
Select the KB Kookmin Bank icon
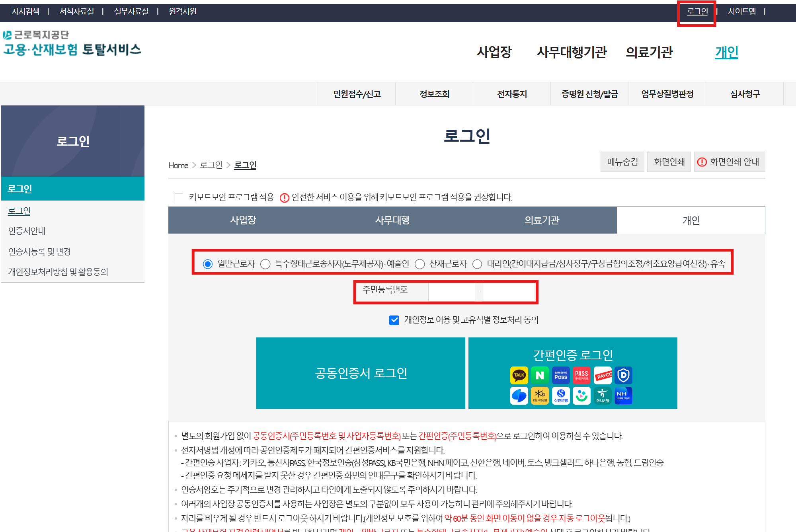click(x=540, y=396)
